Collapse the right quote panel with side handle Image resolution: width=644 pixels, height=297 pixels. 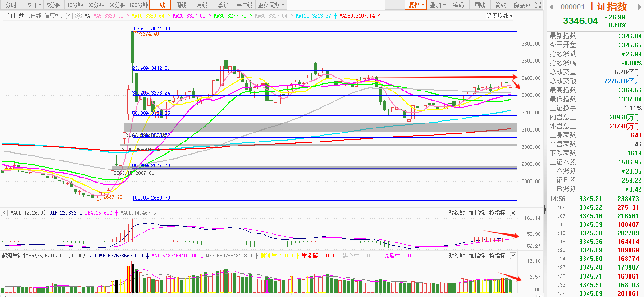[545, 209]
